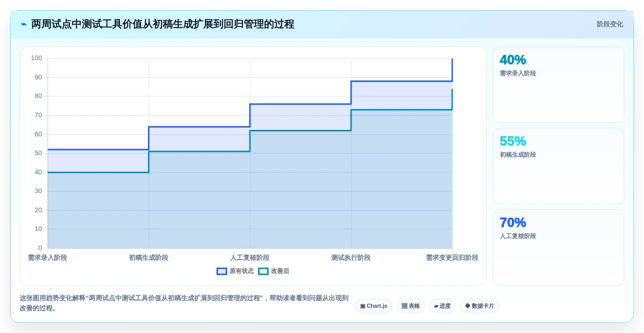Click x-axis label 初稿生成阶段
The image size is (644, 333).
click(149, 258)
